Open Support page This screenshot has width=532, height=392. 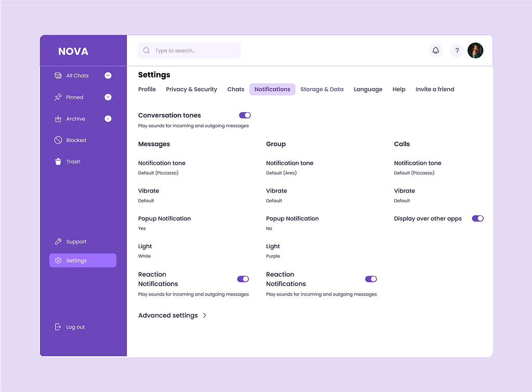(x=83, y=242)
